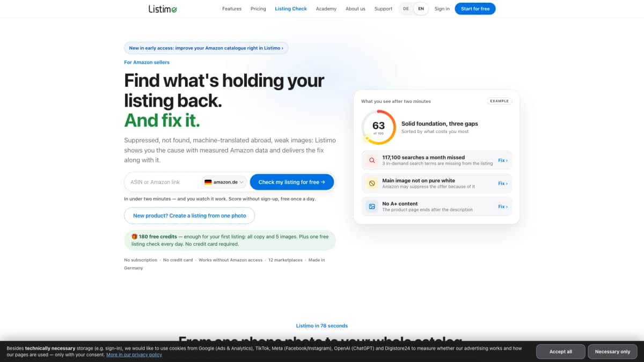644x362 pixels.
Task: Click 'For Amazon sellers' label
Action: 147,62
